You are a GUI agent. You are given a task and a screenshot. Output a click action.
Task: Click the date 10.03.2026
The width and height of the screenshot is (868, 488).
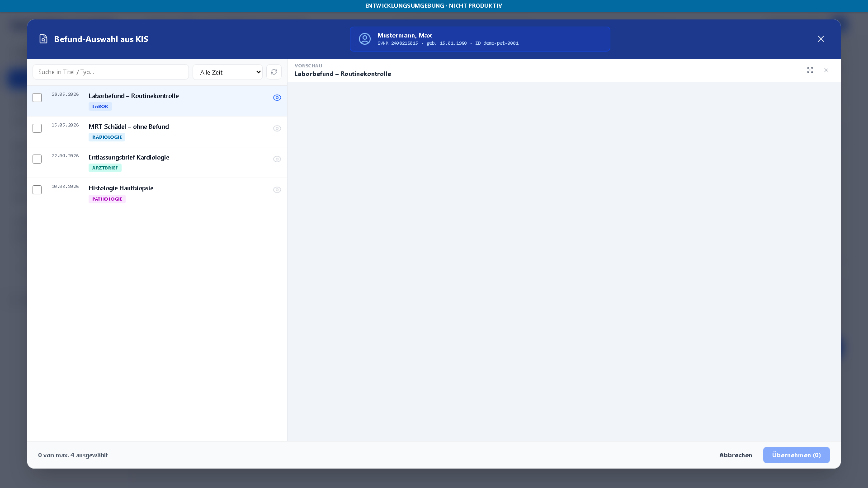pyautogui.click(x=65, y=187)
